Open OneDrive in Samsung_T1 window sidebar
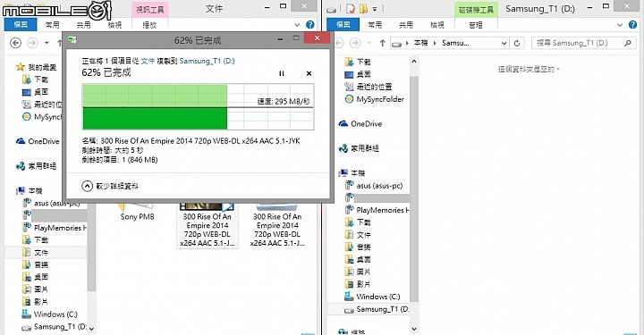This screenshot has width=644, height=335. click(x=360, y=123)
